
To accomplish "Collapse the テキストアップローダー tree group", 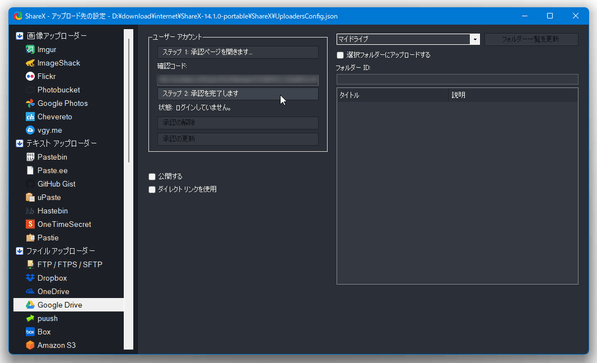I will (x=19, y=143).
